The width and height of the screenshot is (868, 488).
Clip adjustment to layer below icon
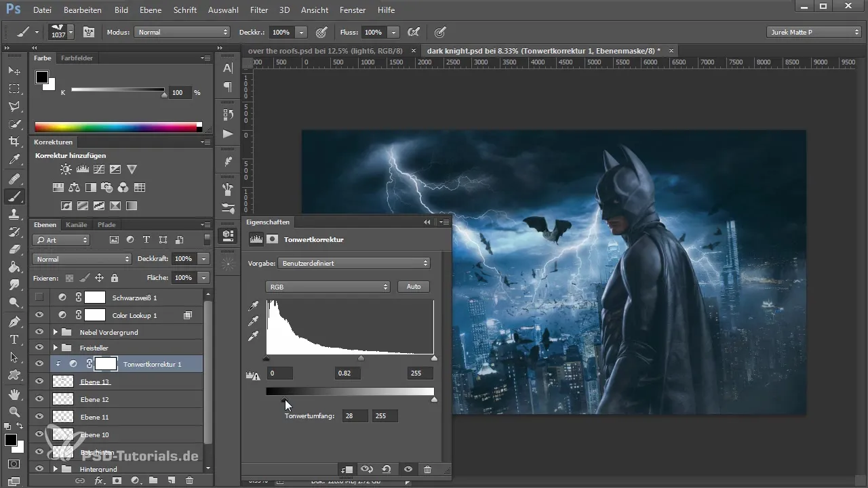coord(347,469)
